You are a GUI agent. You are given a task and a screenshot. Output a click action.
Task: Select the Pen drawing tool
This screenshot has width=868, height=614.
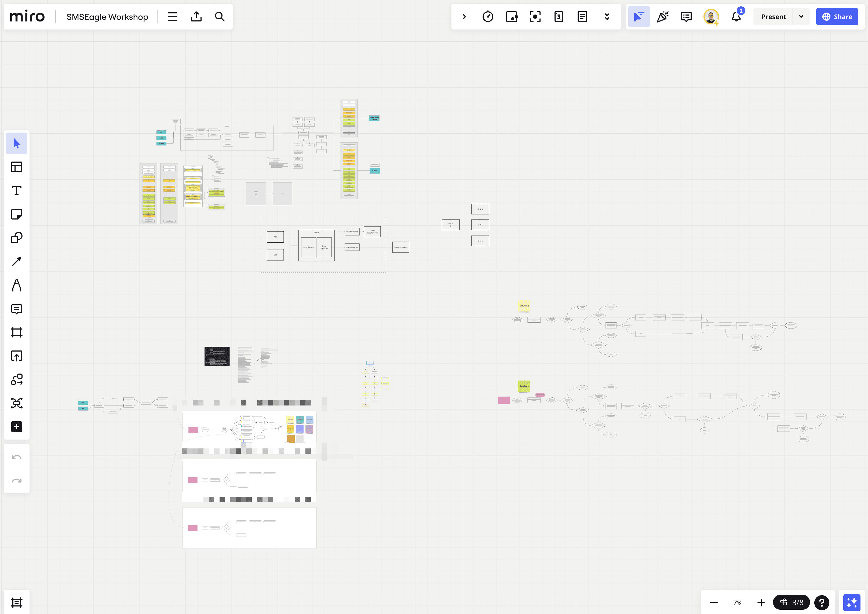pos(17,285)
